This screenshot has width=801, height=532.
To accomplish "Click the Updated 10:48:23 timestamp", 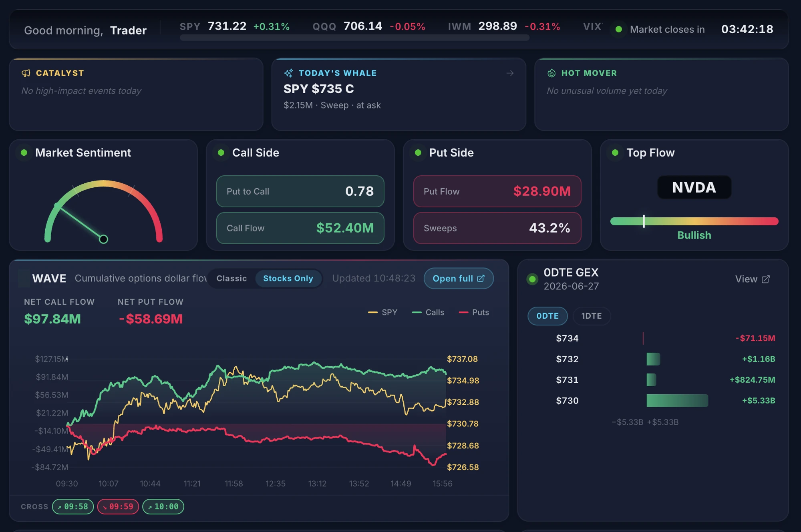I will pos(374,278).
